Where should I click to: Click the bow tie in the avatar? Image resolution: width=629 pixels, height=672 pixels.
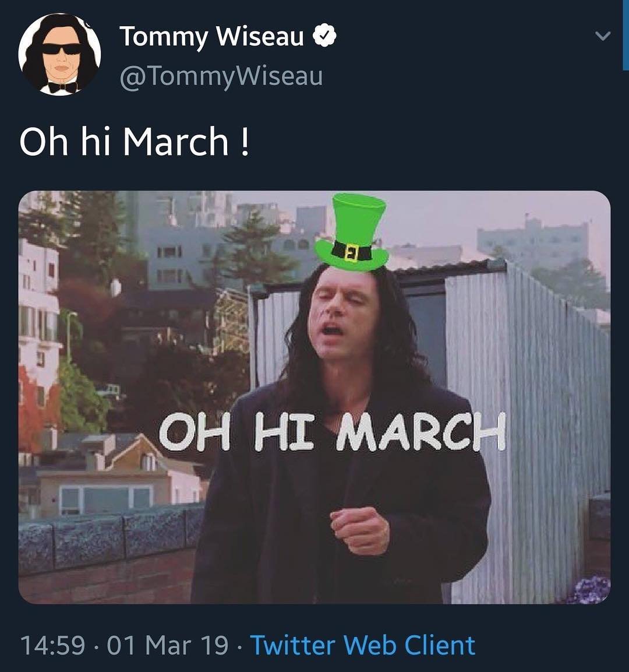(62, 87)
